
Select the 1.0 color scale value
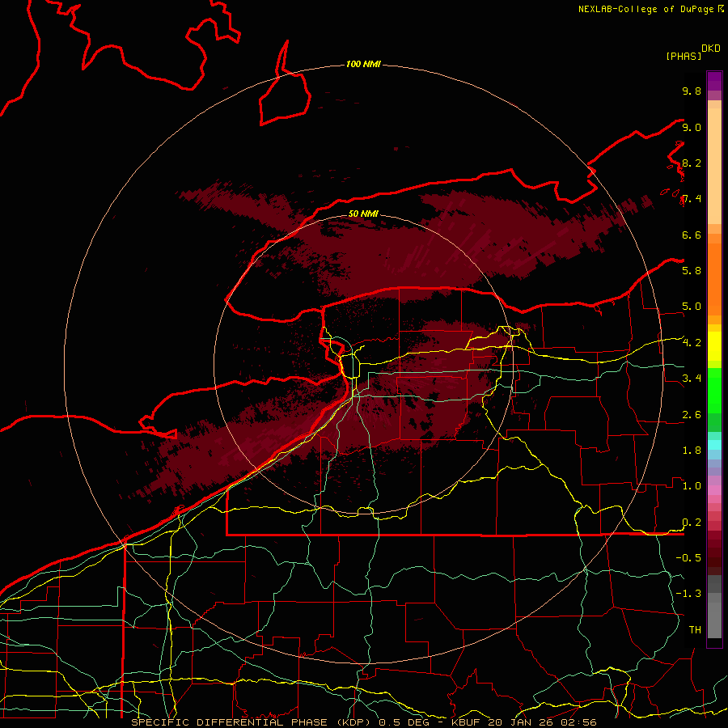692,485
